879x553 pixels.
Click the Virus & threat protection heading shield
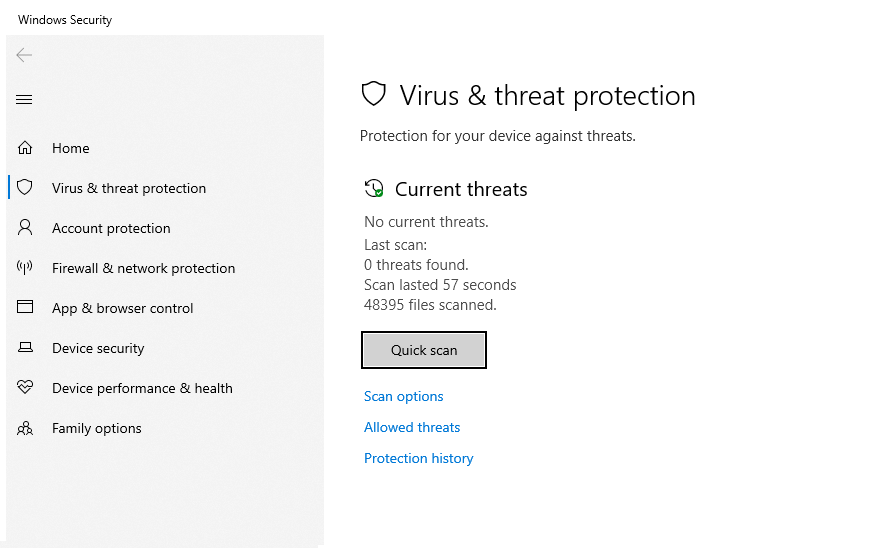pyautogui.click(x=373, y=94)
